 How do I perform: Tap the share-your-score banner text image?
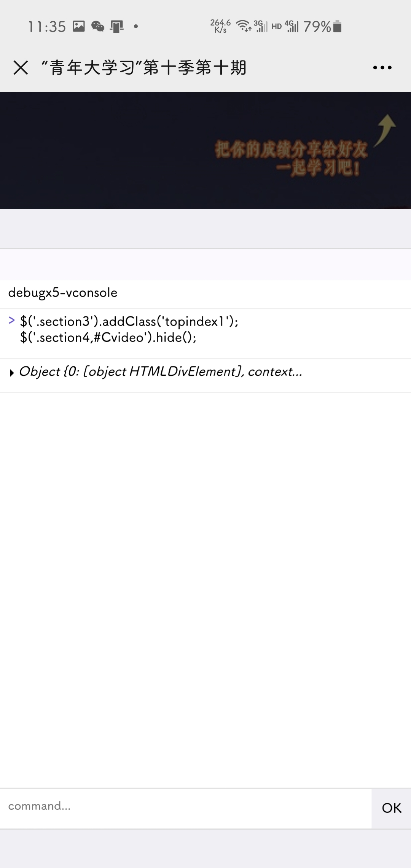click(x=291, y=158)
